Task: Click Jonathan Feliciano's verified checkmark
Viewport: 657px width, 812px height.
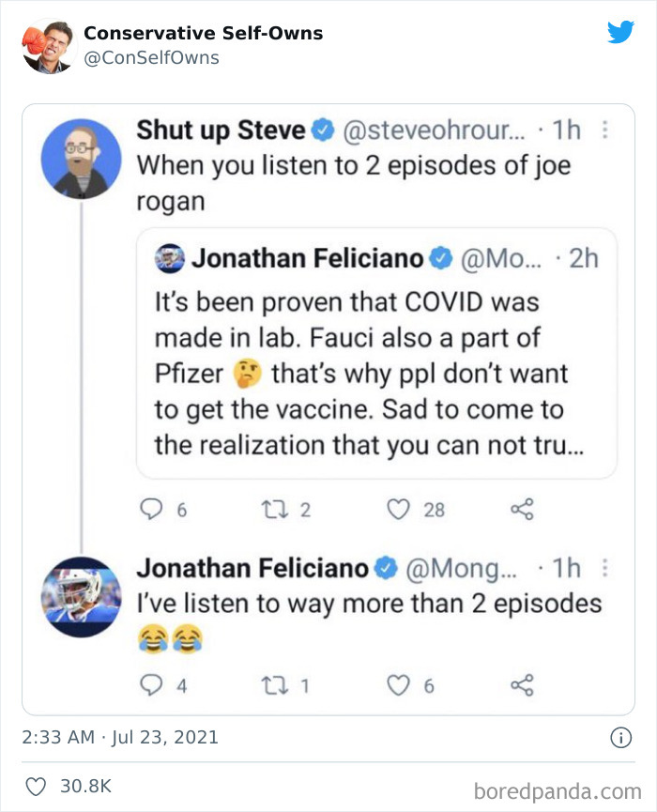Action: point(384,565)
